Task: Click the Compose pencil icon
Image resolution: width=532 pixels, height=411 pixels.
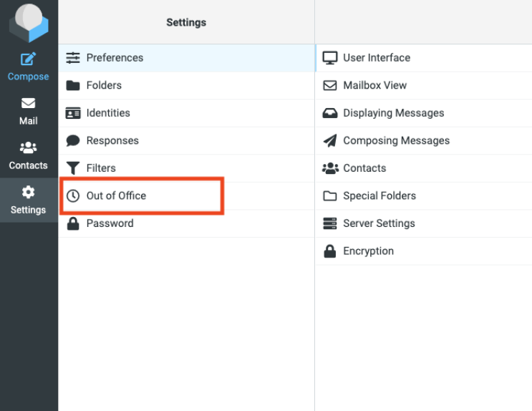Action: pyautogui.click(x=29, y=59)
